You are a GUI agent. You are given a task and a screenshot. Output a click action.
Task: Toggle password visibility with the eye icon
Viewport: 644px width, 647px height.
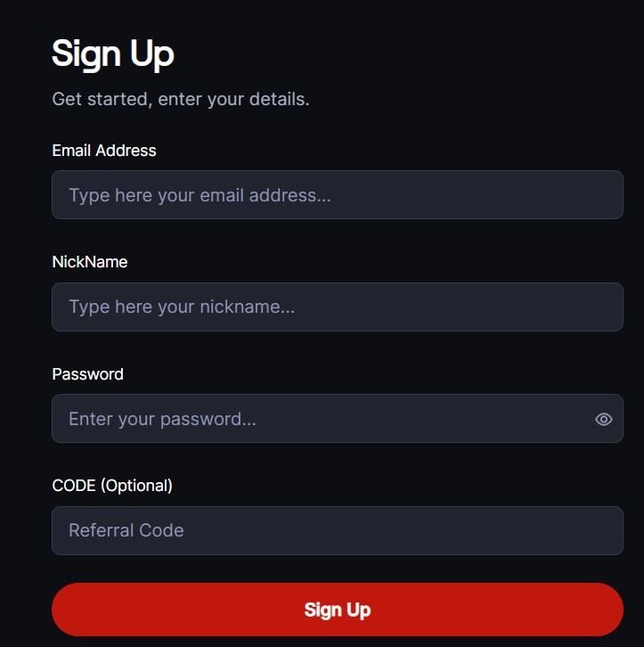pyautogui.click(x=604, y=419)
